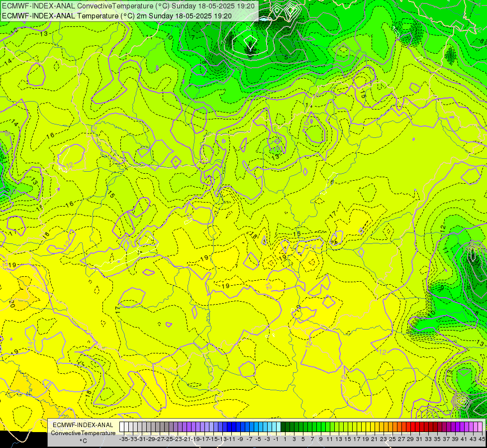
Task: Click the Temperature 2m title line at the top
Action: coord(116,16)
